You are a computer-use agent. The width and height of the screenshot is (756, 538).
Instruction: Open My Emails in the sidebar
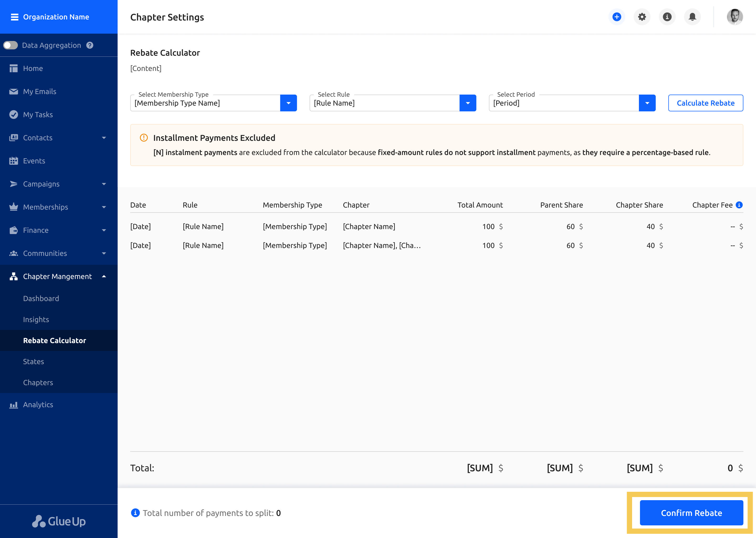tap(39, 91)
